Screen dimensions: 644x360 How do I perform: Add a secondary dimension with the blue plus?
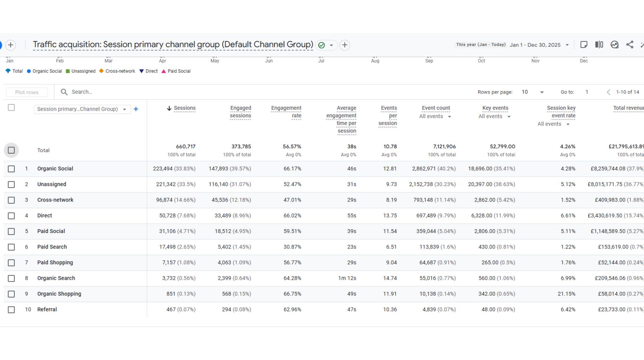[136, 109]
